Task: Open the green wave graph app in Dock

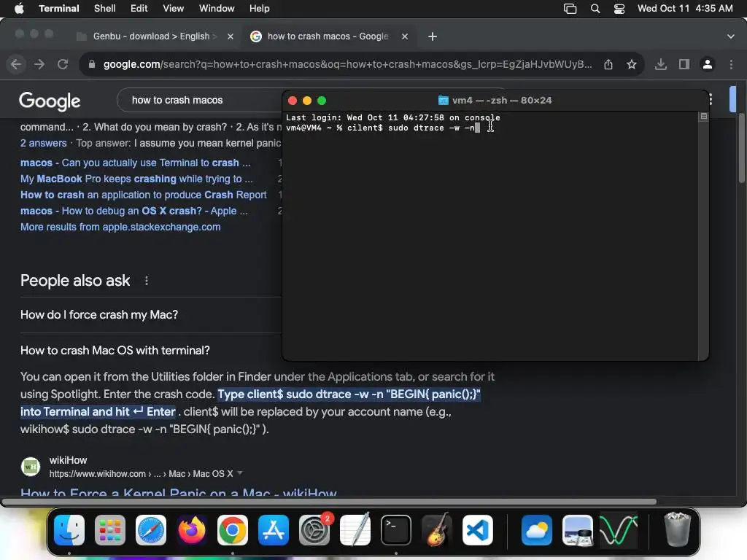Action: [x=619, y=530]
